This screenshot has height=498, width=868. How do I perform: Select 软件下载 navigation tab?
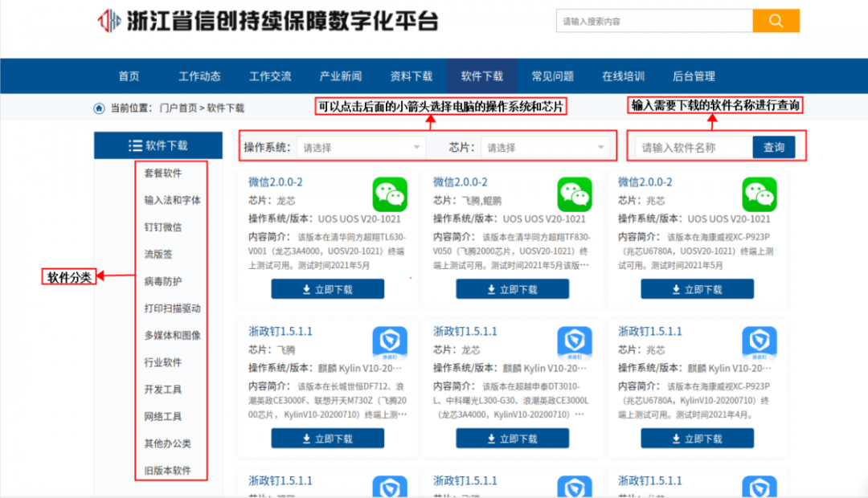click(482, 76)
